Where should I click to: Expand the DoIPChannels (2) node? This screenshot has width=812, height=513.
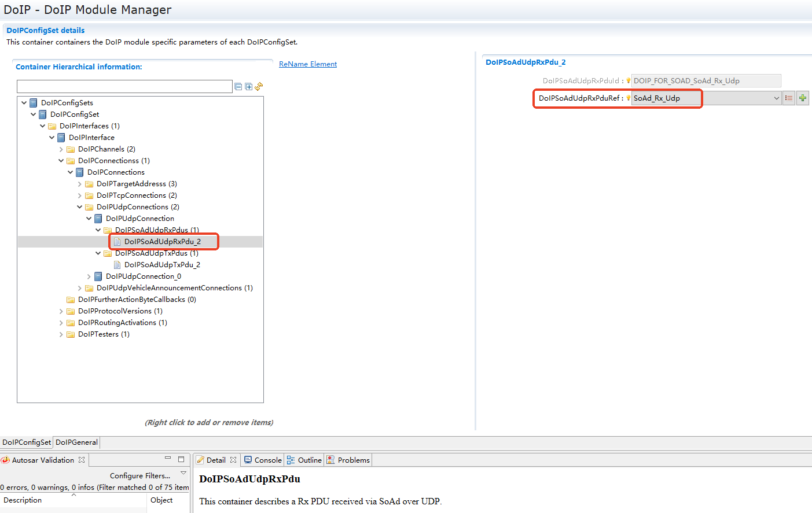pyautogui.click(x=61, y=149)
